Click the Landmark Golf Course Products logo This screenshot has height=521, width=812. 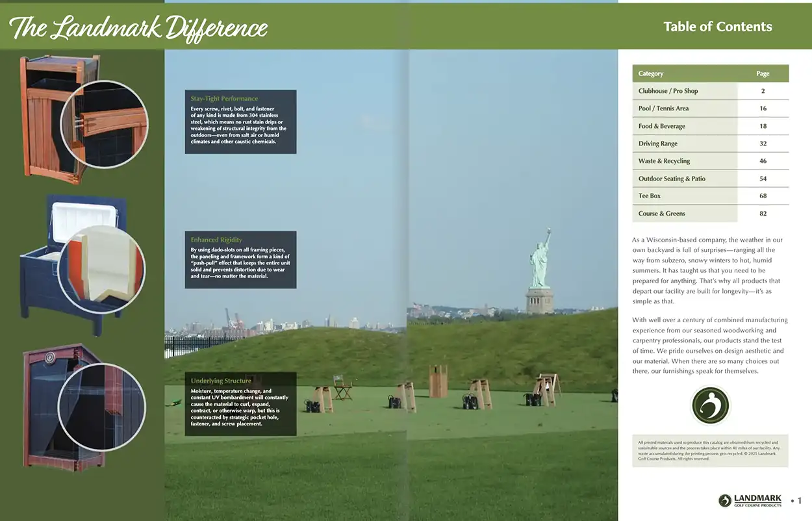(750, 500)
